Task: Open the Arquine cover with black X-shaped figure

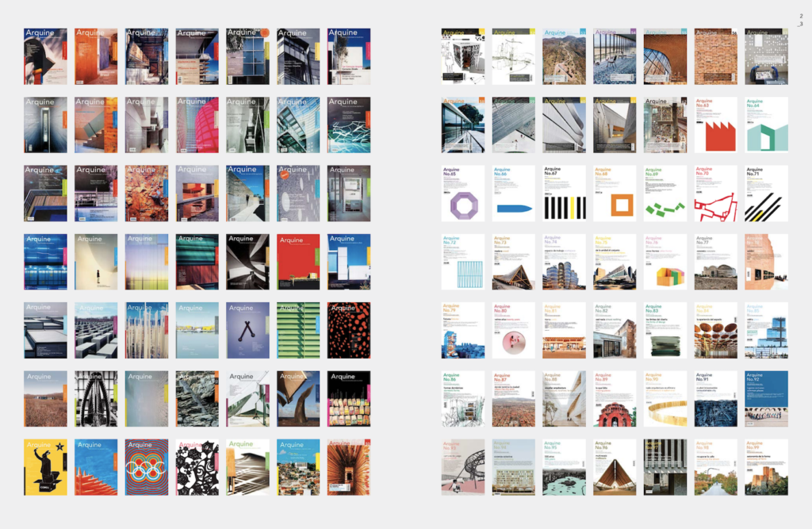Action: (x=248, y=330)
